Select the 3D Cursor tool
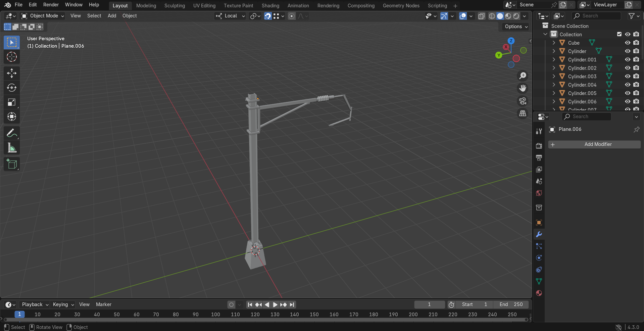 tap(12, 57)
